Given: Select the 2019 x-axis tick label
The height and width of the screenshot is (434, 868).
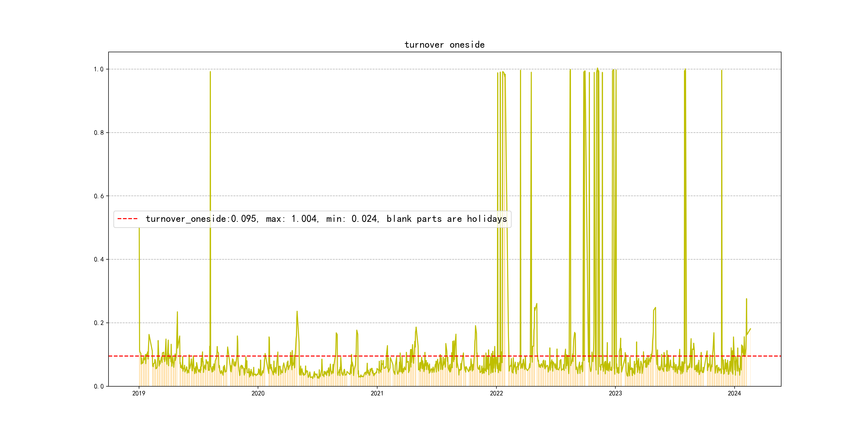Looking at the screenshot, I should coord(139,393).
